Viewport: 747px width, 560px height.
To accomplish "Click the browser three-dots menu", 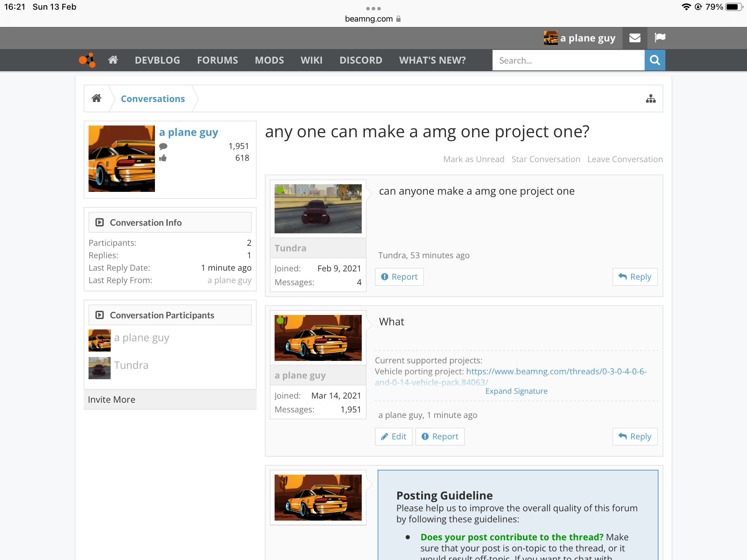I will 373,8.
